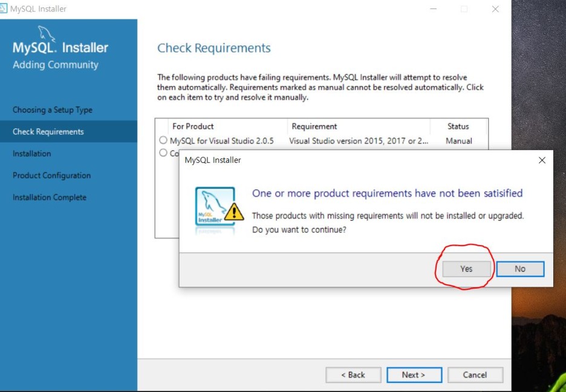Click the Next > button
The width and height of the screenshot is (566, 392).
414,375
